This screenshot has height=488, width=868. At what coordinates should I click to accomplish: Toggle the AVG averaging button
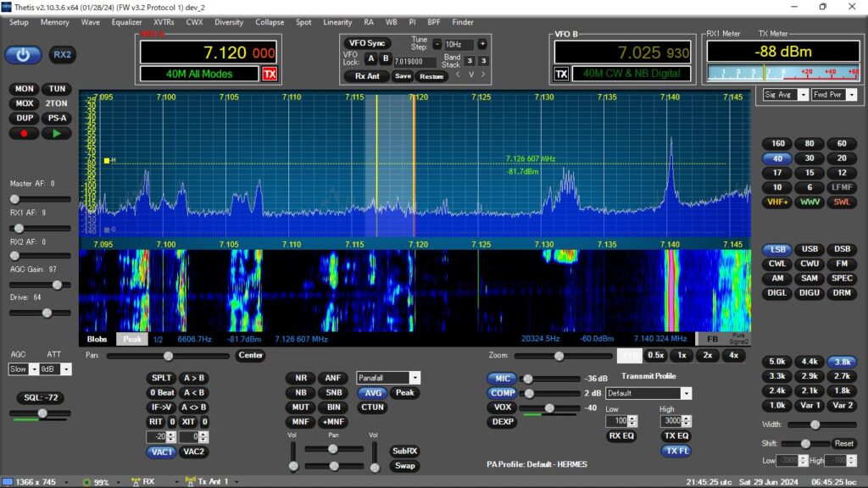pyautogui.click(x=373, y=392)
